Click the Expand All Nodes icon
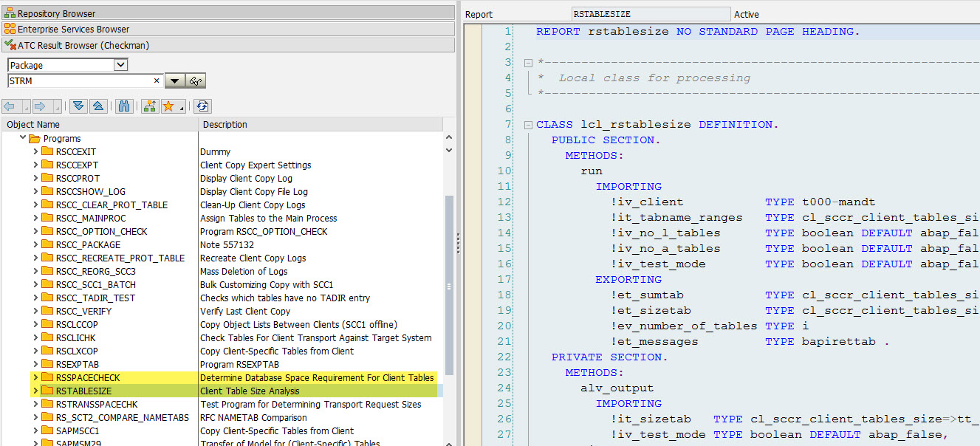 point(79,106)
